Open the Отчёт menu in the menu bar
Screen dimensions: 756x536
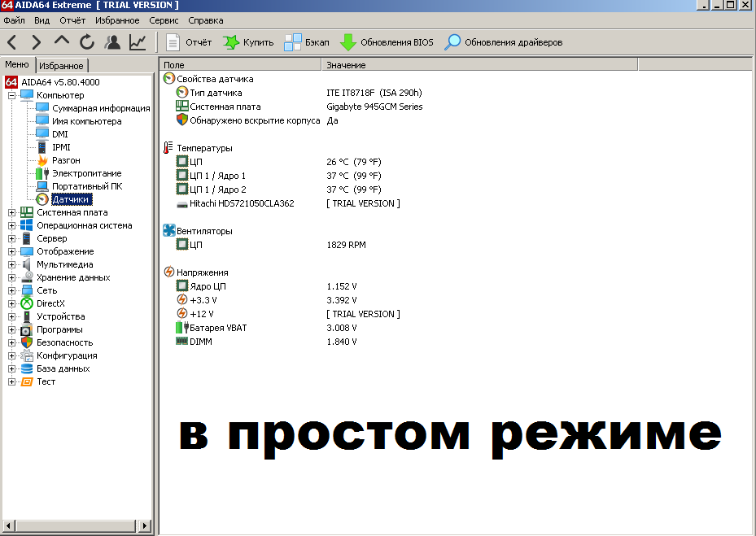(72, 20)
